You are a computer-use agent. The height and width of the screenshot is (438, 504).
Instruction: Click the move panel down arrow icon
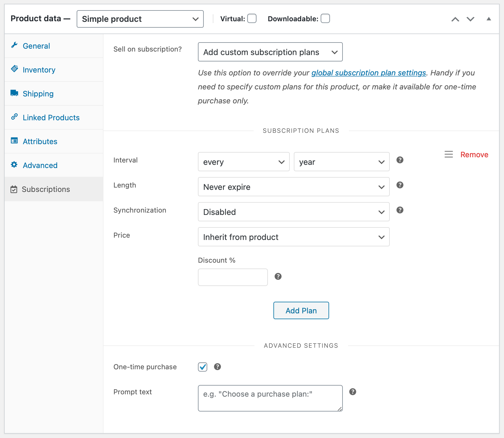click(x=470, y=19)
